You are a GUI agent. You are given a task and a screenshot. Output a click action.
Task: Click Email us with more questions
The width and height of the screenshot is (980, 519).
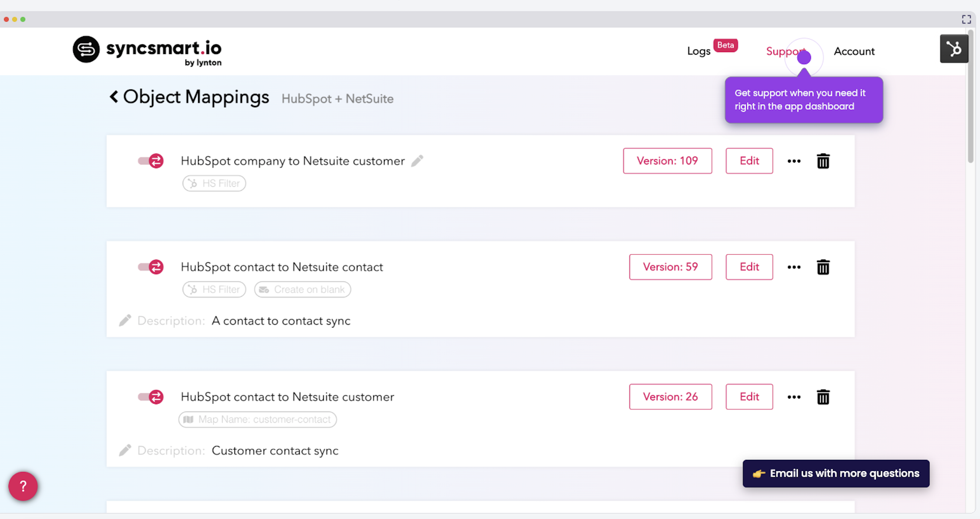[x=836, y=473]
